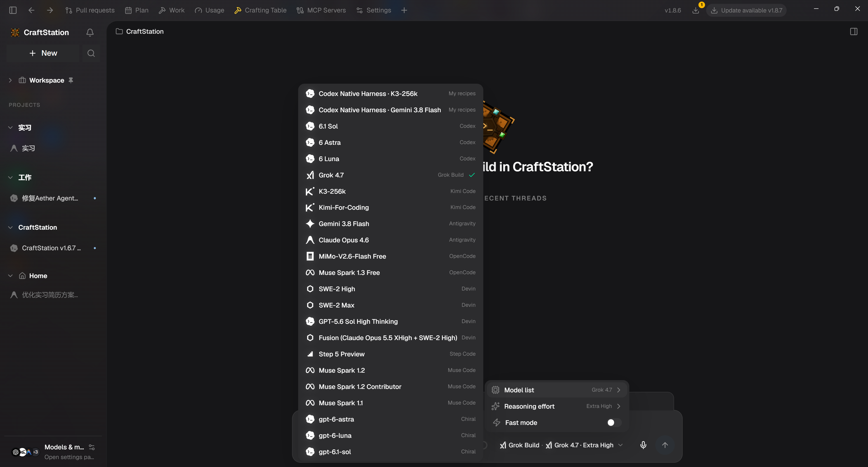Go forward with the right arrow
The height and width of the screenshot is (467, 868).
[50, 10]
